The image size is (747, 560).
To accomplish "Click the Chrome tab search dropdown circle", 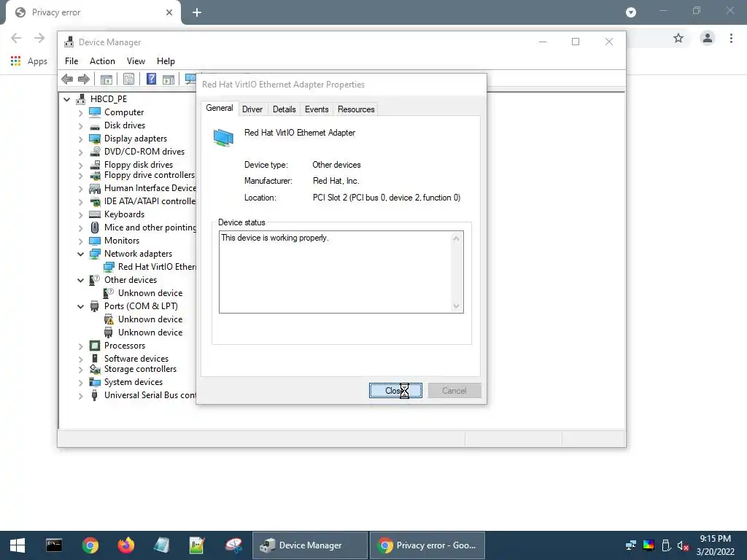I will (631, 12).
